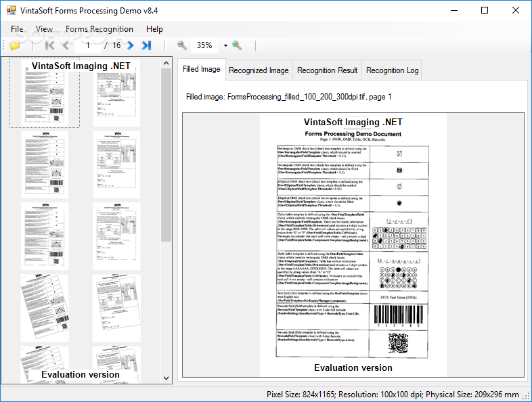Screen dimensions: 532x402
Task: Select the page 3 thumbnail
Action: coord(45,164)
